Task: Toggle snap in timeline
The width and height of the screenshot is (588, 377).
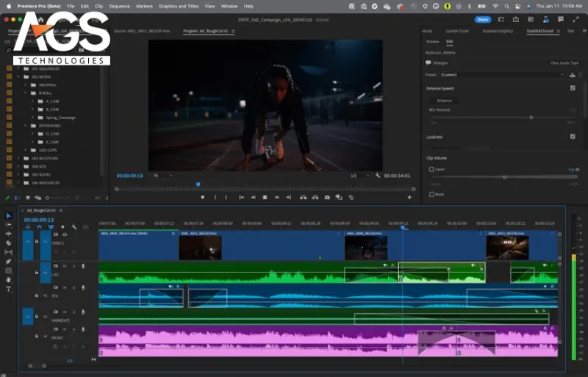Action: (x=40, y=227)
